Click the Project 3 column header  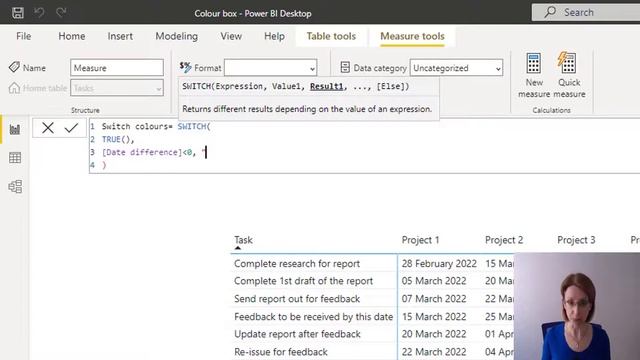[576, 240]
